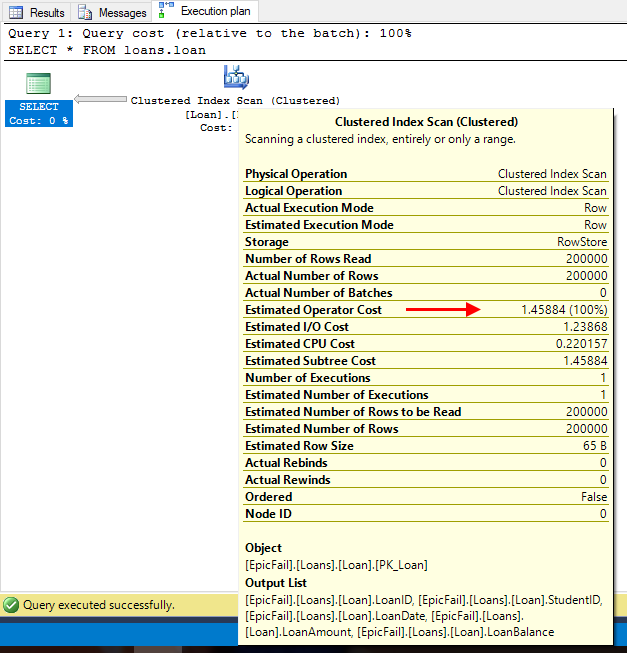The width and height of the screenshot is (627, 653).
Task: Click the grid icon on Results tab
Action: point(16,13)
